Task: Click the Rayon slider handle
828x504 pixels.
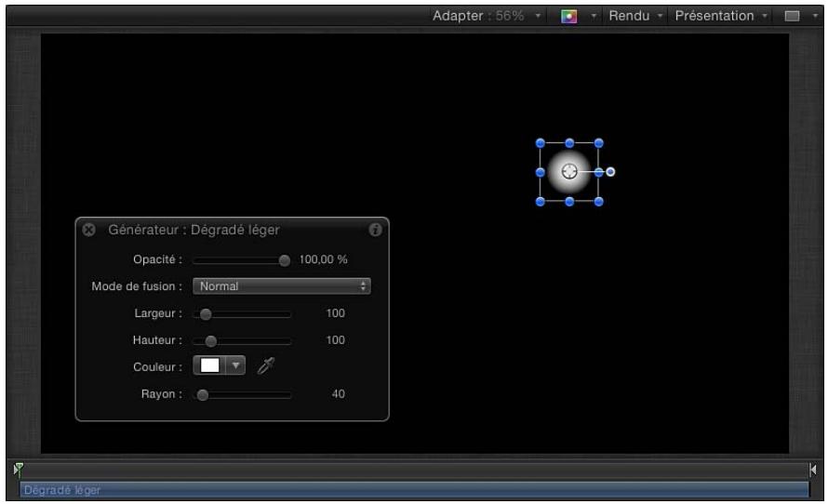Action: [202, 395]
